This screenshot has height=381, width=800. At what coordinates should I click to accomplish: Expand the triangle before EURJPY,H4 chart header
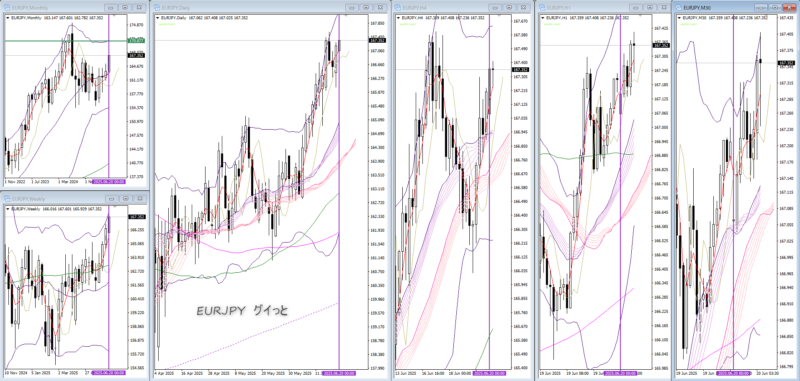(x=399, y=18)
